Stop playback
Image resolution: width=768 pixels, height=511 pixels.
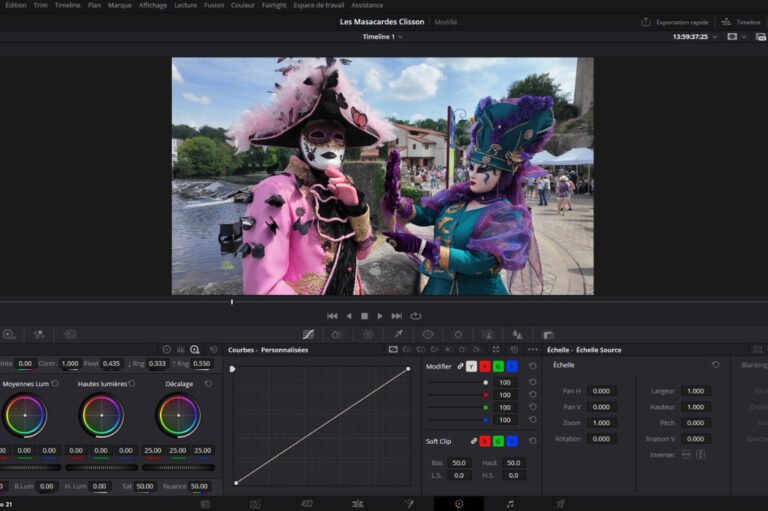click(364, 316)
